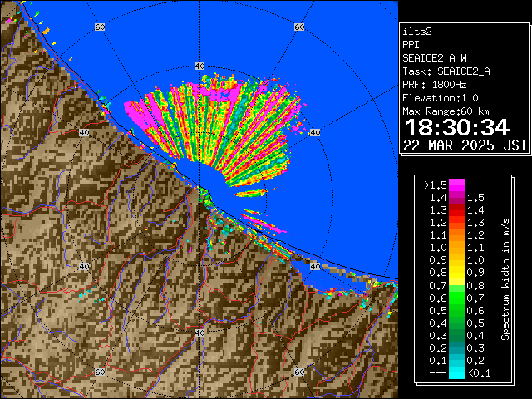This screenshot has height=399, width=532.
Task: Click the date "22 MAR 2025 JST"
Action: coord(465,145)
